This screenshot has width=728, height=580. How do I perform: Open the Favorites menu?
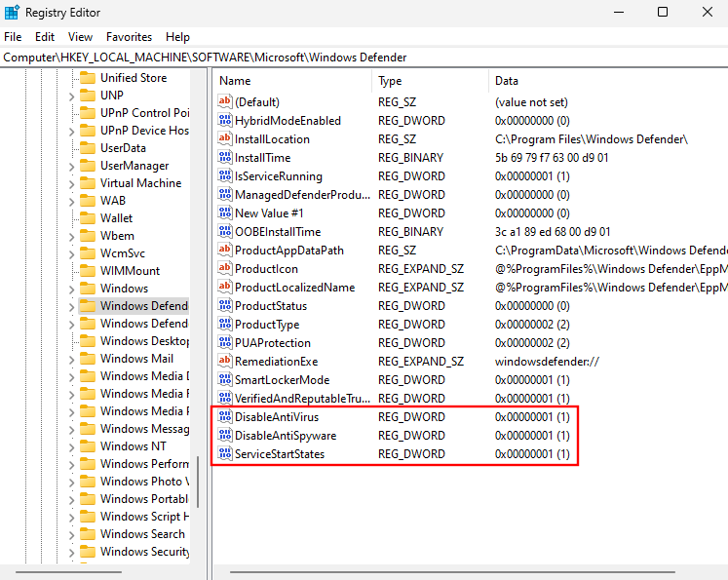[x=129, y=37]
